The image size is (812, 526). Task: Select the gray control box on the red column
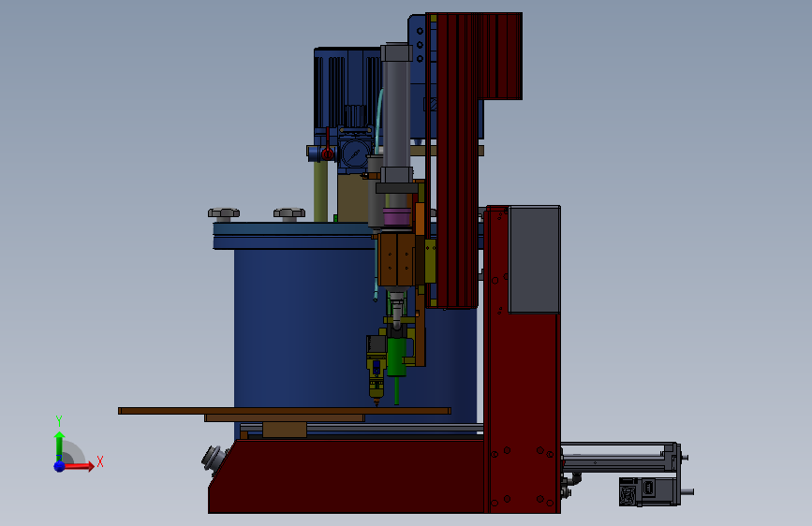coord(535,259)
